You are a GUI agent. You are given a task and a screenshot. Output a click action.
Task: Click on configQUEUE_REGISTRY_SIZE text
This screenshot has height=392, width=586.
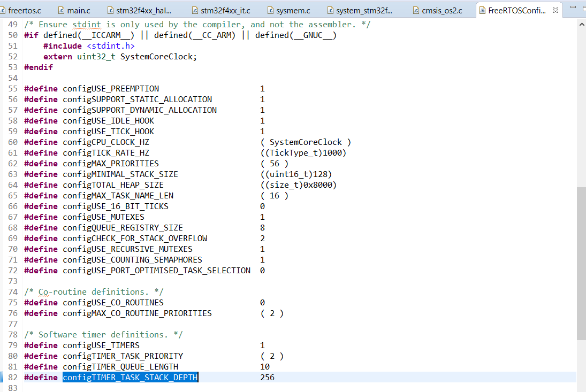pyautogui.click(x=123, y=228)
